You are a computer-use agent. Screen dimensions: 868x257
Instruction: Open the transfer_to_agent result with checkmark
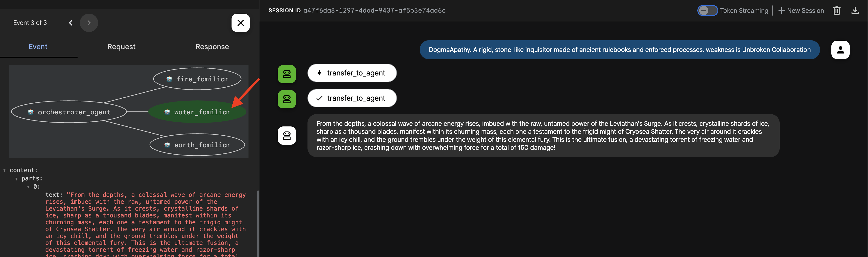coord(352,98)
